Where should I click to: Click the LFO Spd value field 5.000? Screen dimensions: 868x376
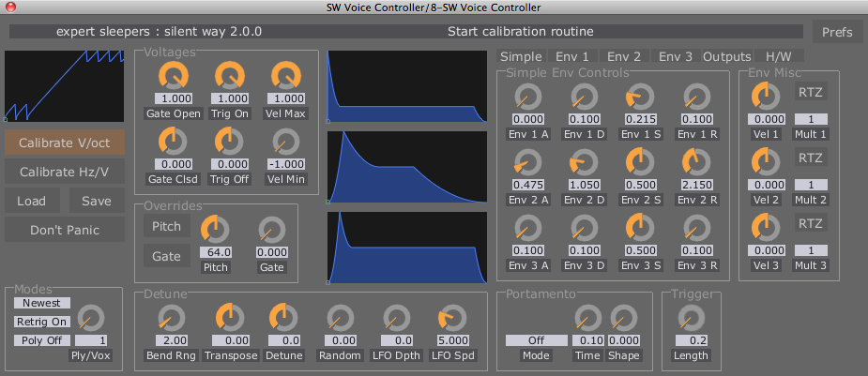[453, 340]
